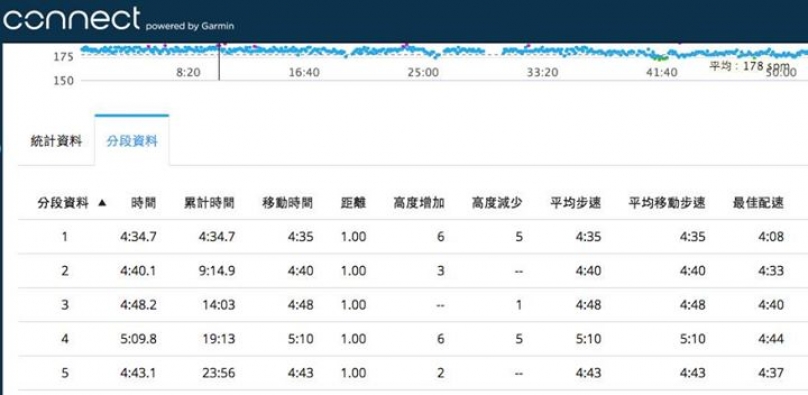Sort by the 分段資料 column arrow
This screenshot has width=808, height=395.
102,203
